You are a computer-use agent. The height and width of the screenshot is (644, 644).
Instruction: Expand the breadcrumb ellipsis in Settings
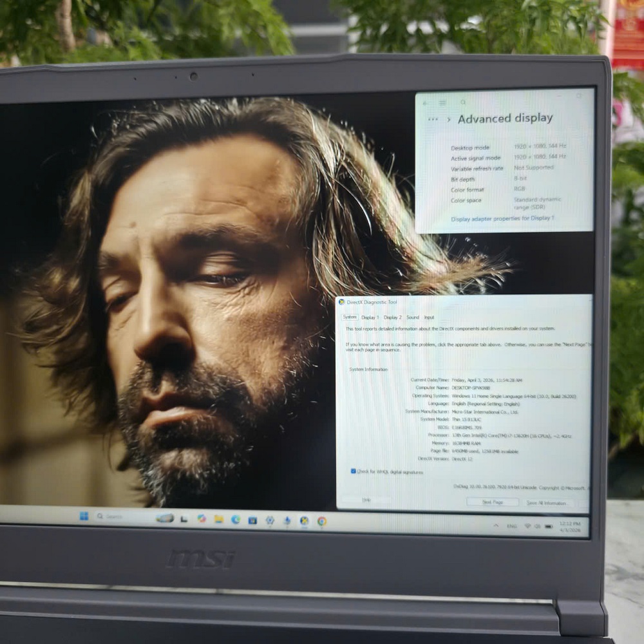433,119
